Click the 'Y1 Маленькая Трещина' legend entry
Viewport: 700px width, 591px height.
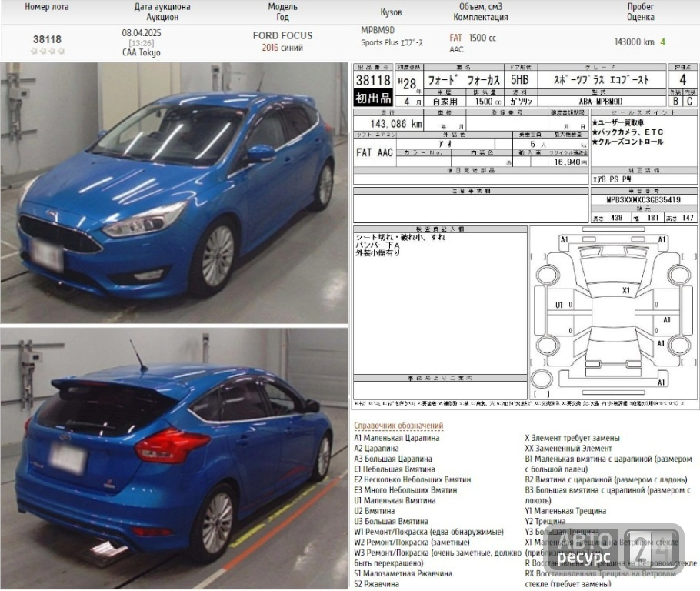tap(565, 511)
